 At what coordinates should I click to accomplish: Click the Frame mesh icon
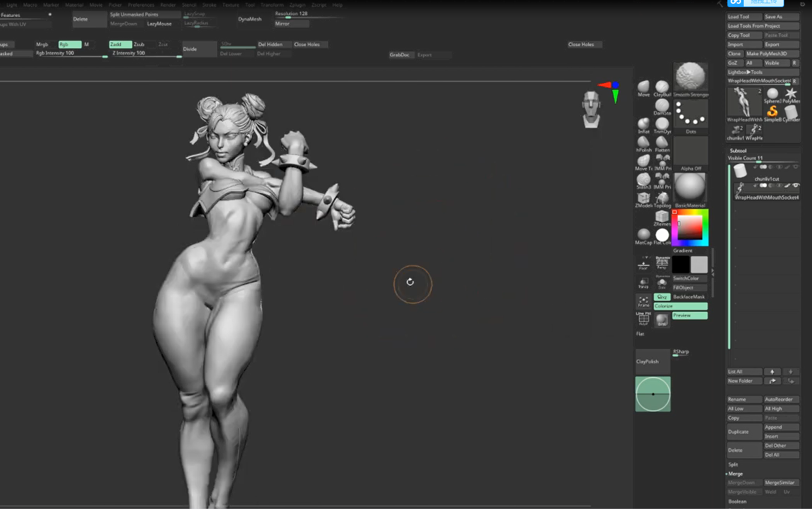point(644,301)
